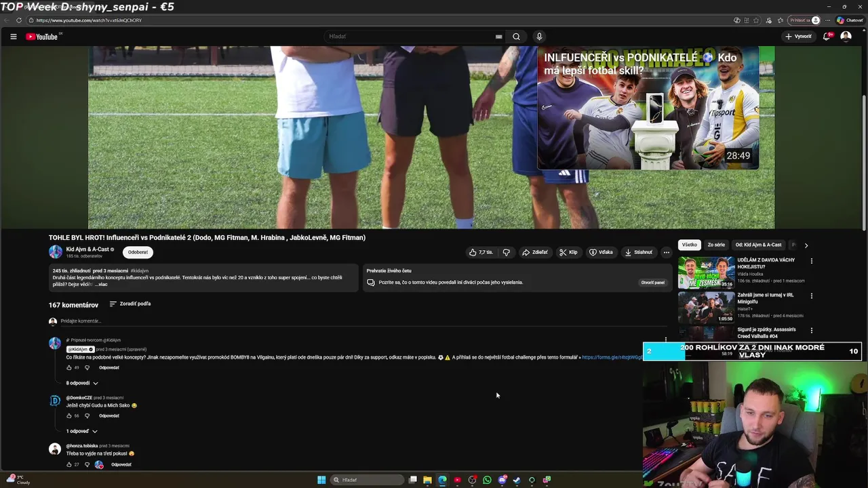The height and width of the screenshot is (488, 868).
Task: Open Steam from taskbar
Action: [517, 480]
